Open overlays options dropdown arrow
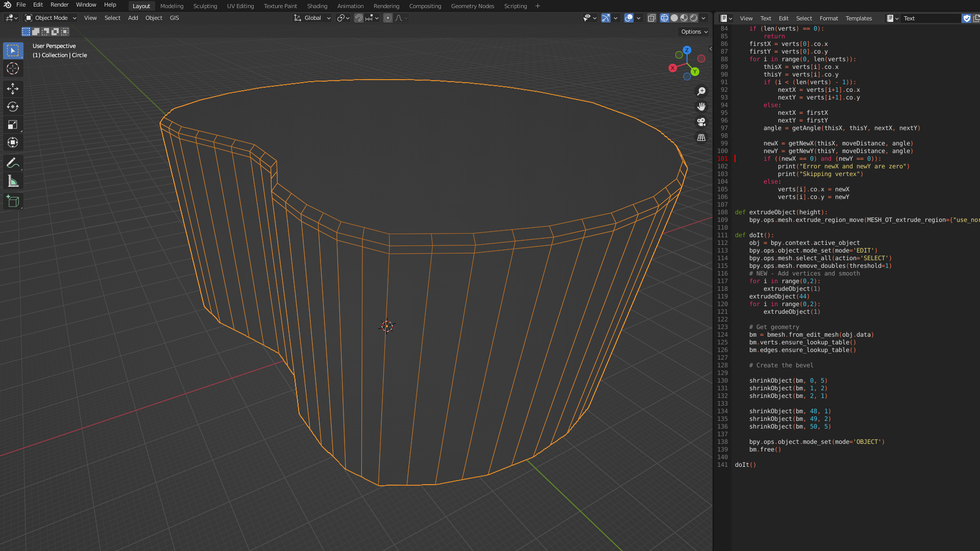Viewport: 980px width, 551px height. click(x=639, y=18)
